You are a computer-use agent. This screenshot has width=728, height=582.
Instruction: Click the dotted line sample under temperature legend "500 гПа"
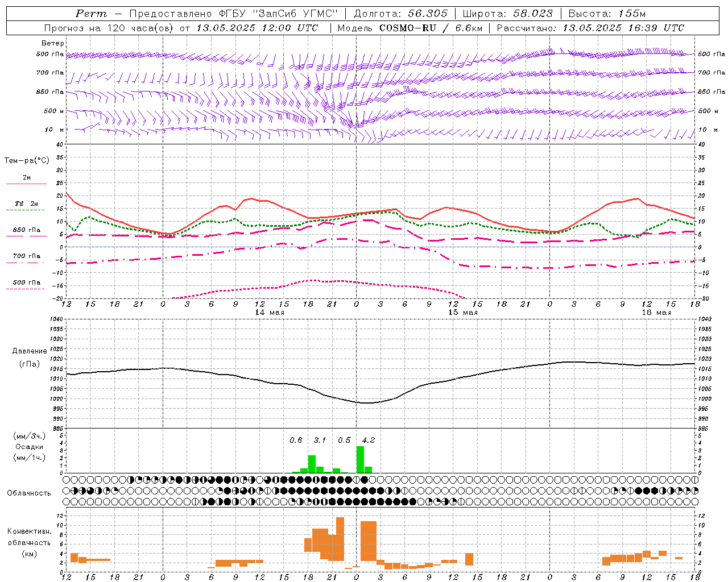point(26,289)
